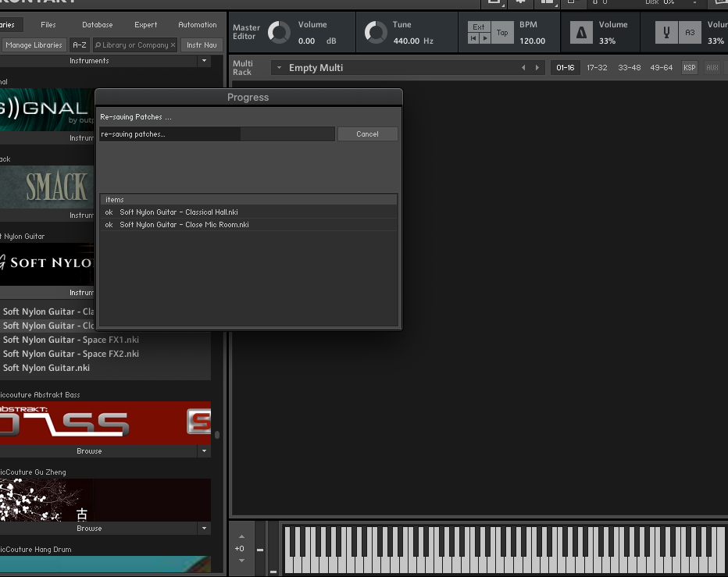
Task: Toggle the KSP multi script button
Action: click(x=690, y=68)
